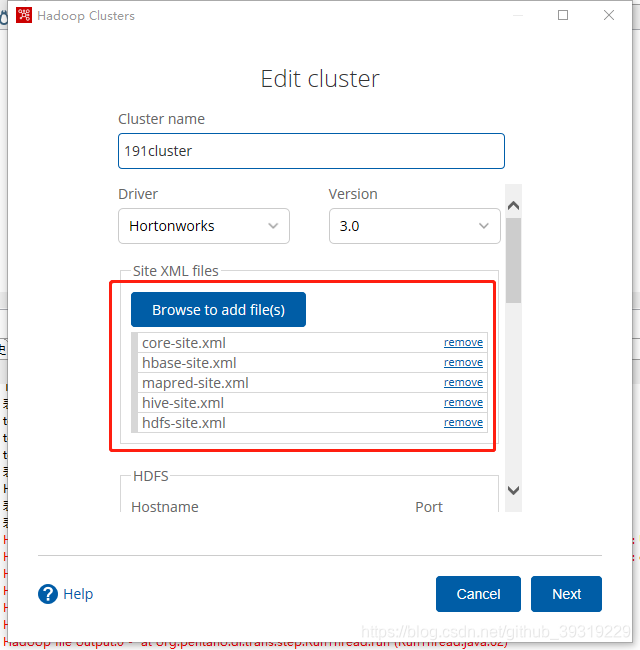This screenshot has height=650, width=640.
Task: Select the core-site.xml file name
Action: coord(184,343)
